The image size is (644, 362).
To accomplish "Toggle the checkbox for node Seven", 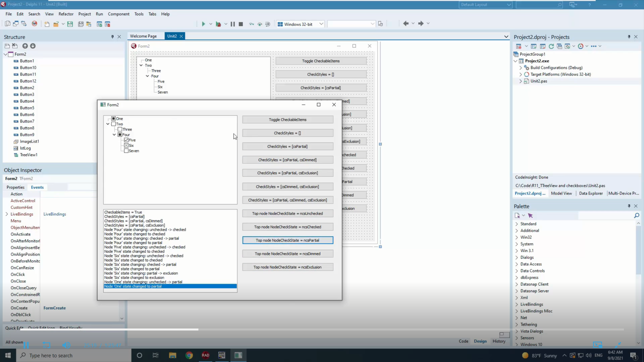I will (126, 151).
